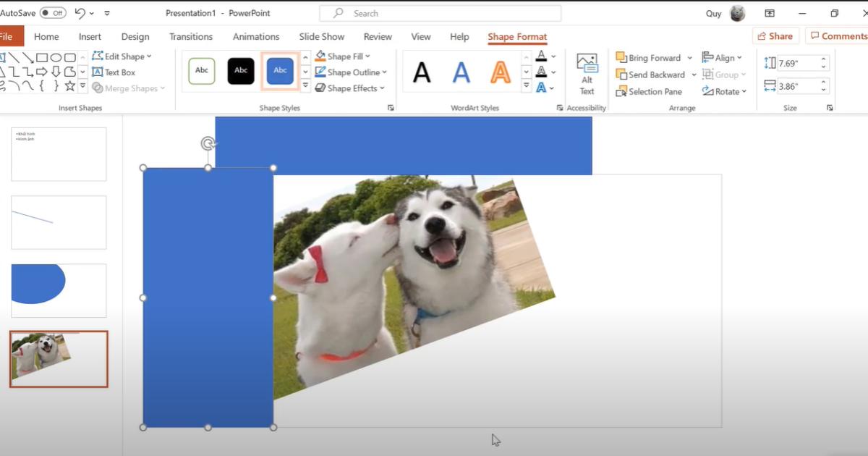Toggle the AutoSave switch
The height and width of the screenshot is (456, 868).
[53, 13]
